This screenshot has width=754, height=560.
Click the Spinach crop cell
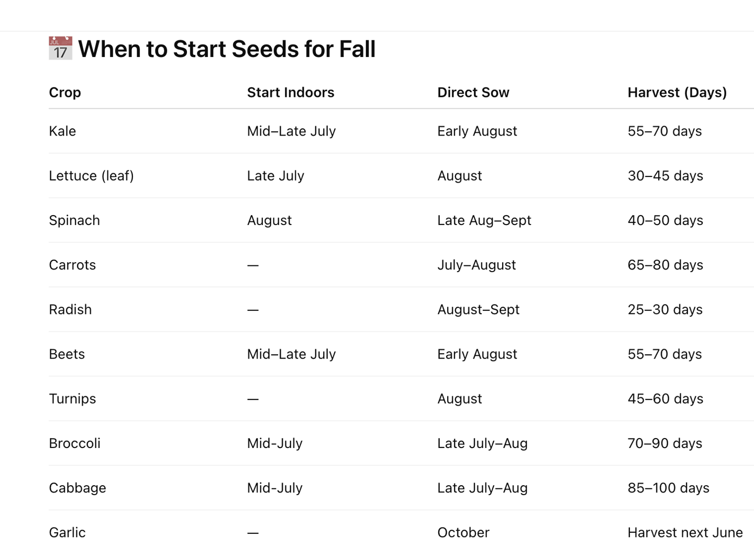coord(74,220)
